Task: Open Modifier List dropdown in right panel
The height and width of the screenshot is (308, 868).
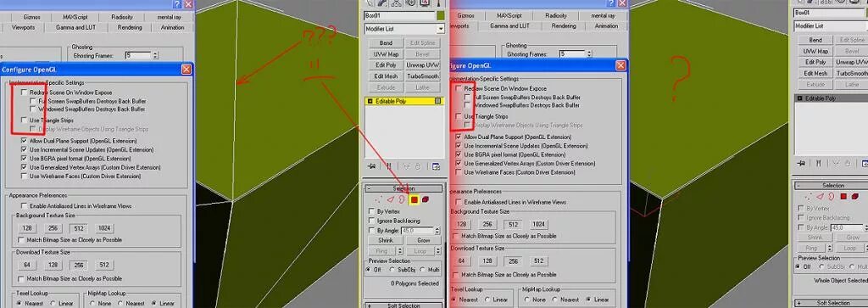Action: click(831, 26)
